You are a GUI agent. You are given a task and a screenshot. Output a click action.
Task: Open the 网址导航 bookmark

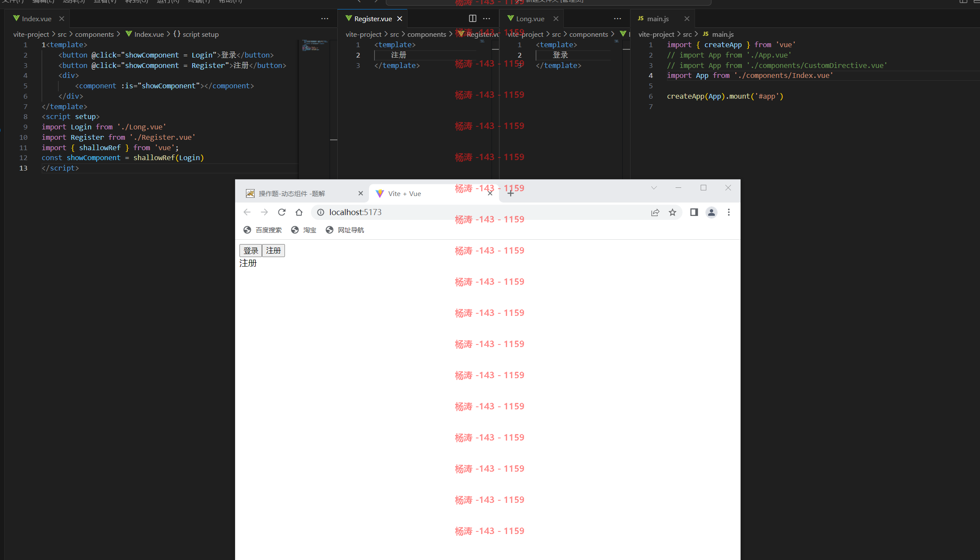pos(345,230)
